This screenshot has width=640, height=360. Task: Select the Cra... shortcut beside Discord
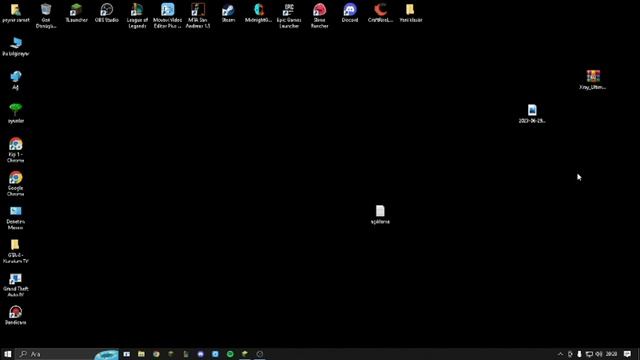(x=380, y=13)
